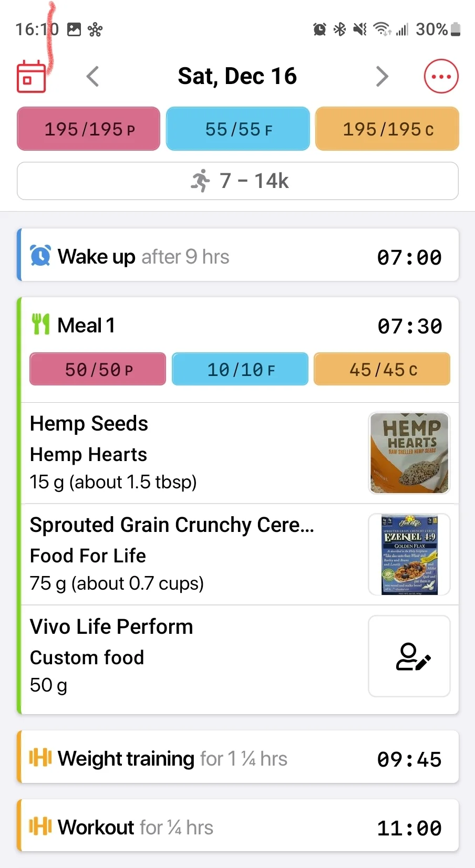Go to the previous day

[93, 77]
